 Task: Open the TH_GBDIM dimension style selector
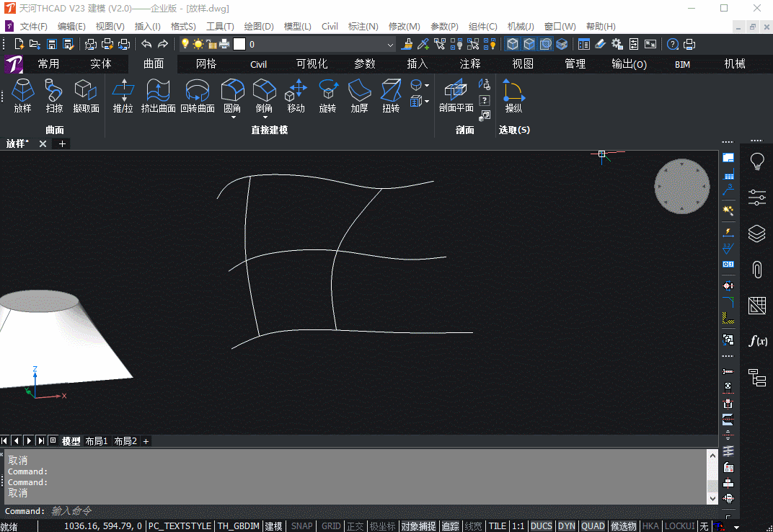click(239, 526)
